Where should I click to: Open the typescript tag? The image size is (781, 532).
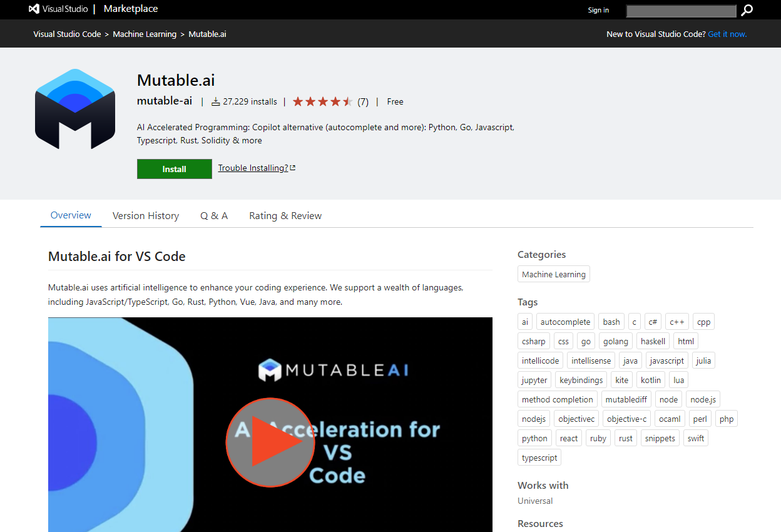(x=539, y=458)
